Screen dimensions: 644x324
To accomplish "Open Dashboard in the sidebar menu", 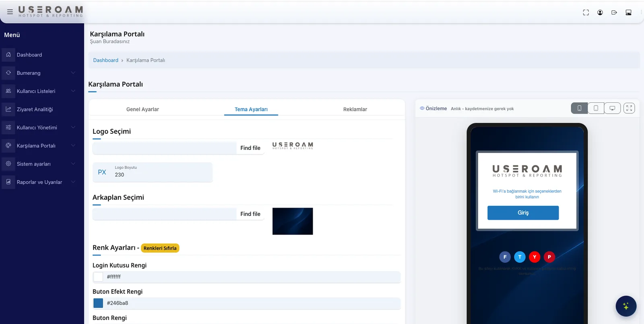I will pos(29,55).
